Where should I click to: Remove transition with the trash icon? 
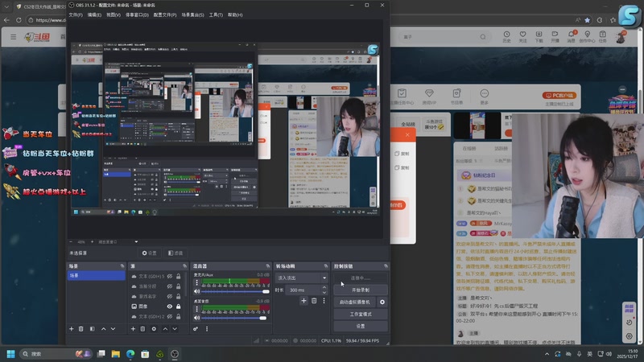[314, 301]
